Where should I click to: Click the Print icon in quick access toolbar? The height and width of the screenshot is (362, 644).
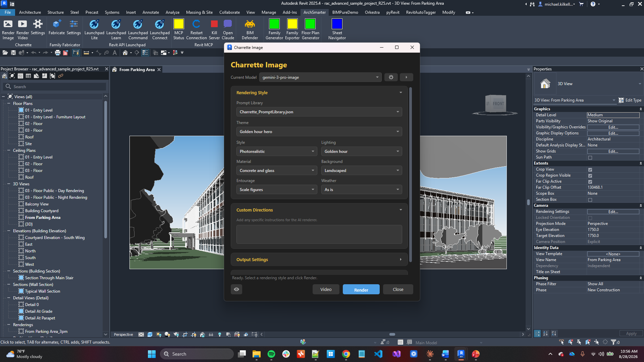57,53
